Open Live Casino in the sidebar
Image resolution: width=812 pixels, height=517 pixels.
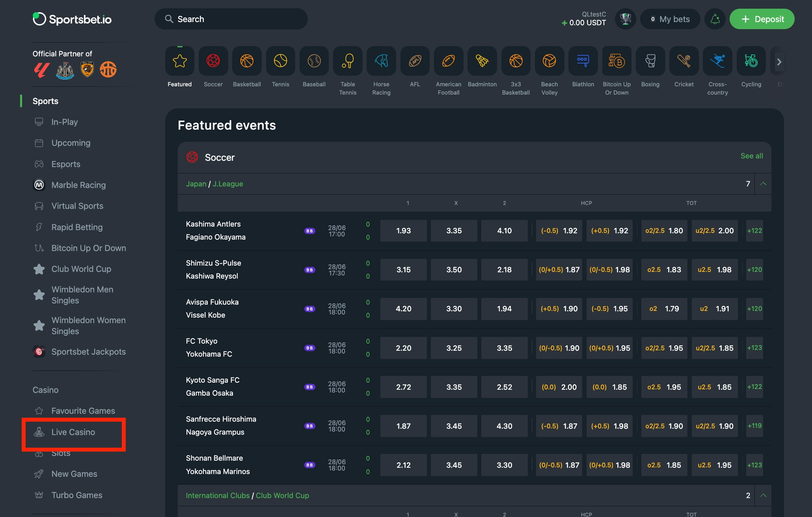click(73, 432)
